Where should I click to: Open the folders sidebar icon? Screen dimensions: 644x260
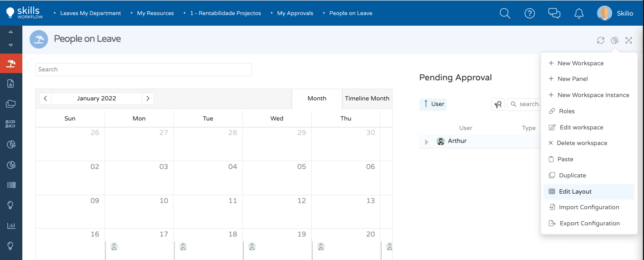(x=11, y=104)
